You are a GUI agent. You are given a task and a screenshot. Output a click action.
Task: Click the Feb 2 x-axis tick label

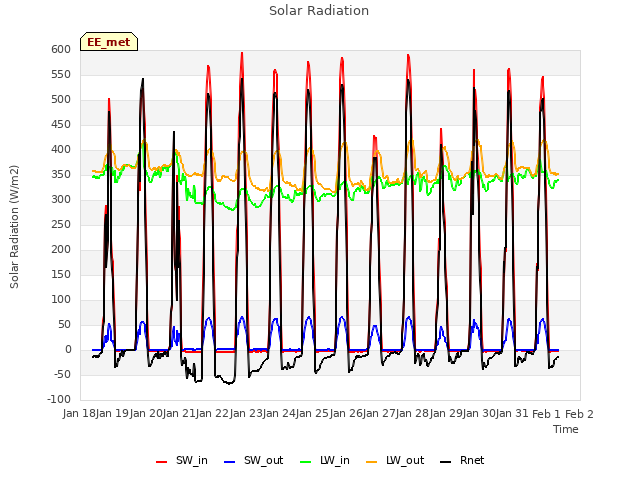579,414
